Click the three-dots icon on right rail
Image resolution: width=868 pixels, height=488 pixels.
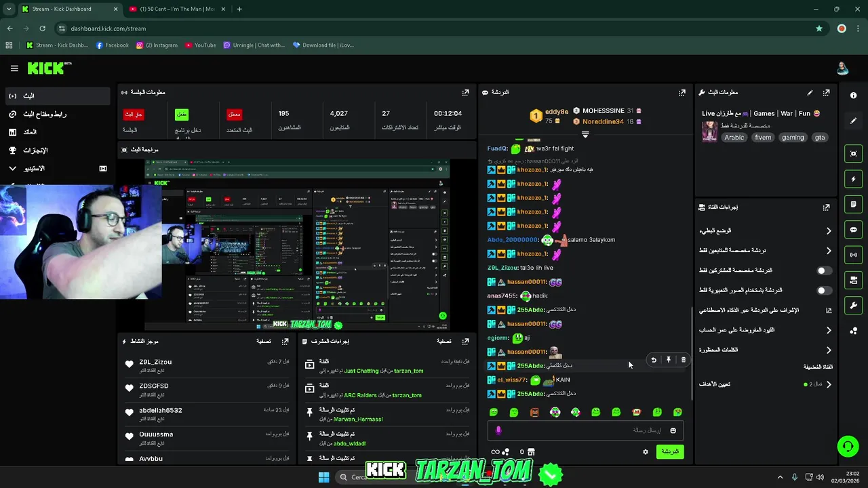[854, 331]
